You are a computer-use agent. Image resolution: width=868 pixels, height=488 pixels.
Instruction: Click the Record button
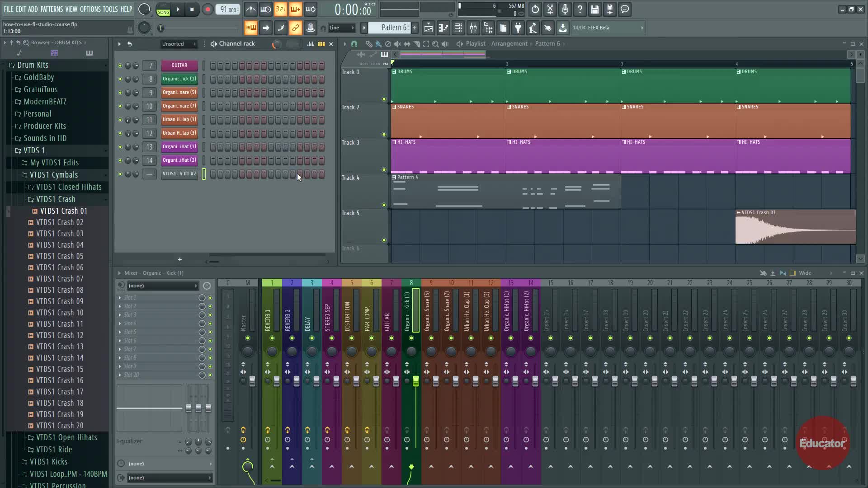pos(208,9)
